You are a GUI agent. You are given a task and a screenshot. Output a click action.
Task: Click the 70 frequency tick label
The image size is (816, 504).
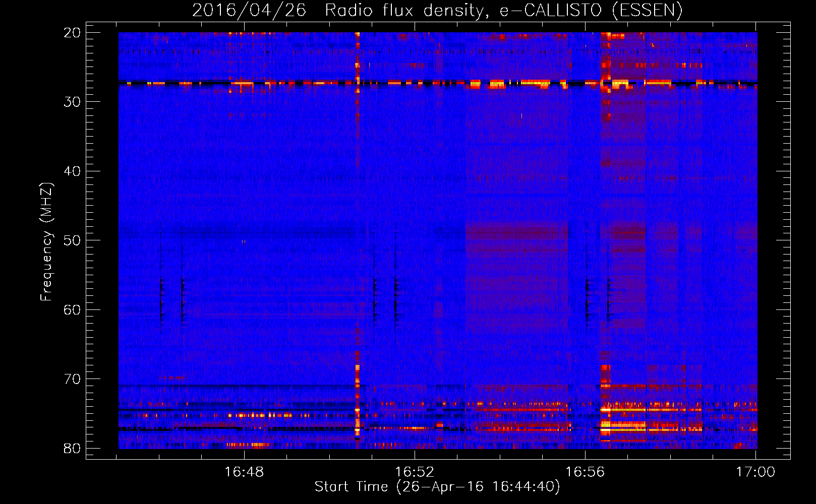[x=73, y=379]
